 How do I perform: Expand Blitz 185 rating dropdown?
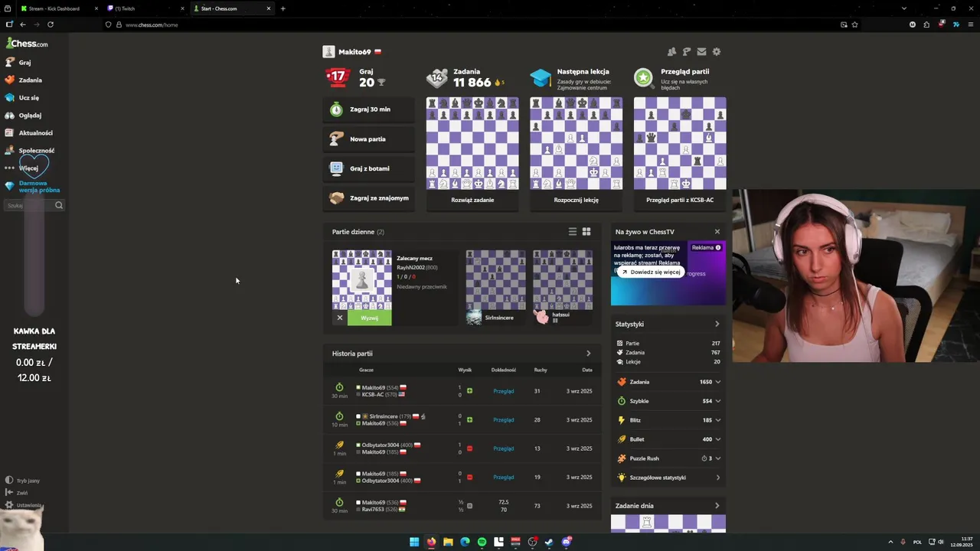coord(717,420)
